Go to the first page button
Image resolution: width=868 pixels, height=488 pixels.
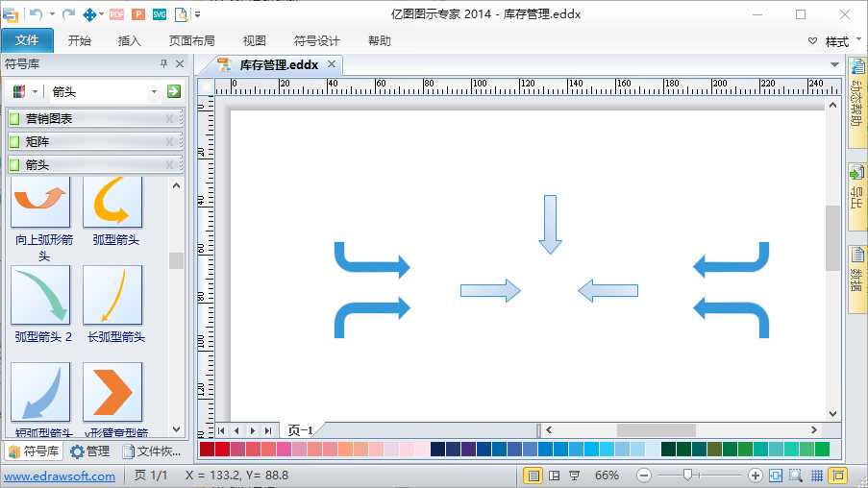click(x=221, y=430)
